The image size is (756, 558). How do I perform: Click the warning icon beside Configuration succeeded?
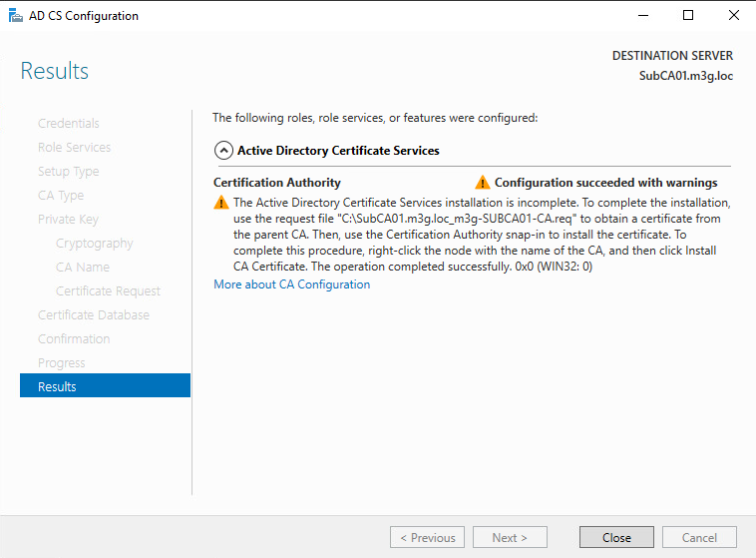[483, 183]
